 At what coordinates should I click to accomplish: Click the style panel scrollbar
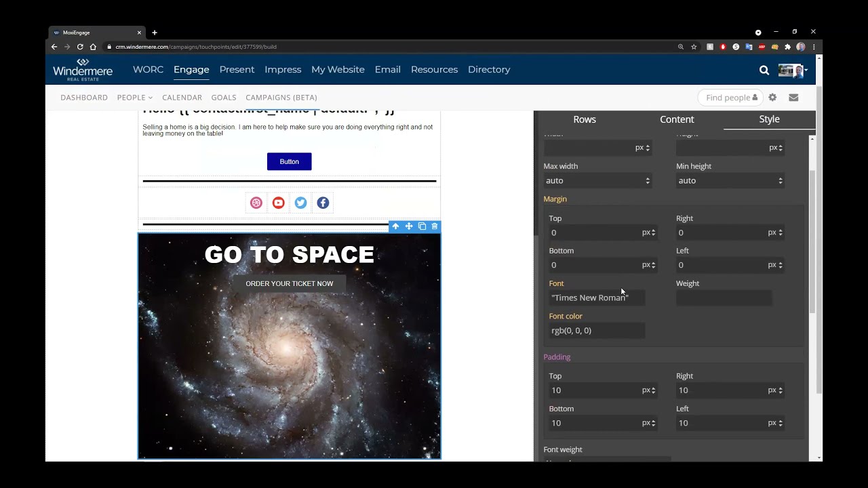[811, 242]
